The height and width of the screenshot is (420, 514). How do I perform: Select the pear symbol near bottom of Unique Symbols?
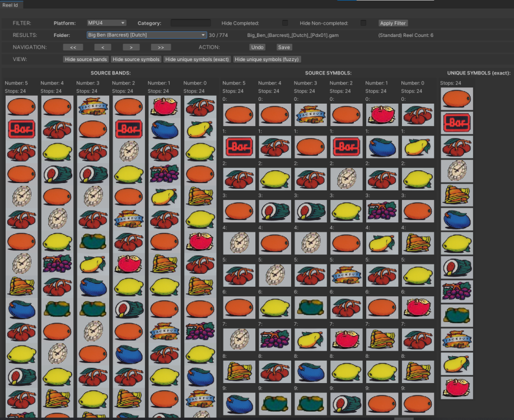click(x=456, y=363)
